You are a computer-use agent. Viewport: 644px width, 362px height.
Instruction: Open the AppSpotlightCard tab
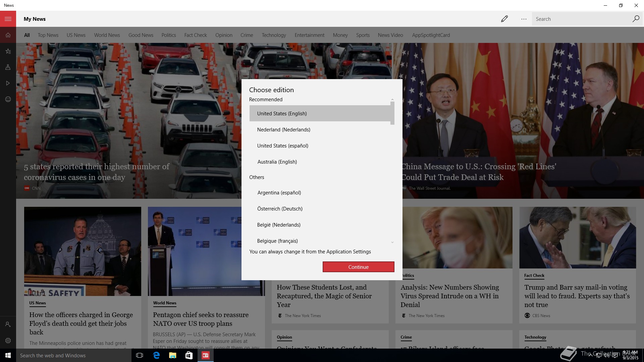(x=431, y=35)
